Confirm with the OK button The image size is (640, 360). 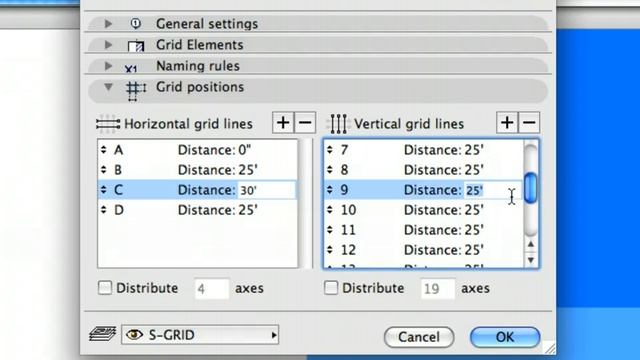tap(505, 337)
